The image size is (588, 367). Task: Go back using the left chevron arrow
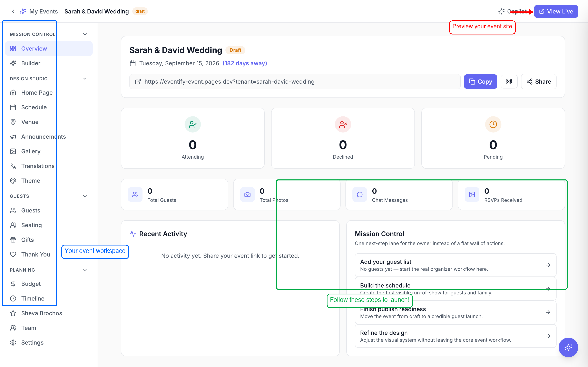[x=13, y=11]
